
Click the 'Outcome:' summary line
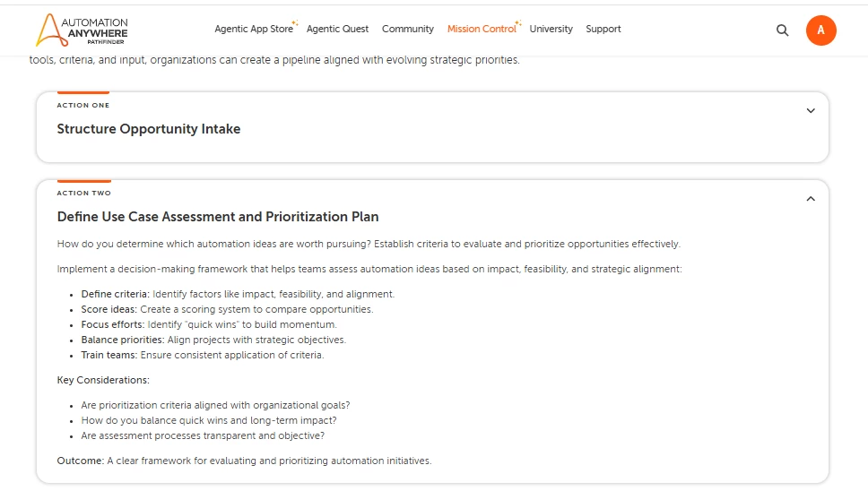[x=244, y=461]
